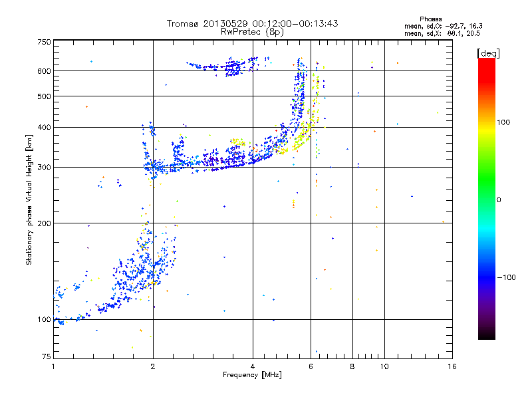Click the y-axis tick label "200"

[44, 223]
